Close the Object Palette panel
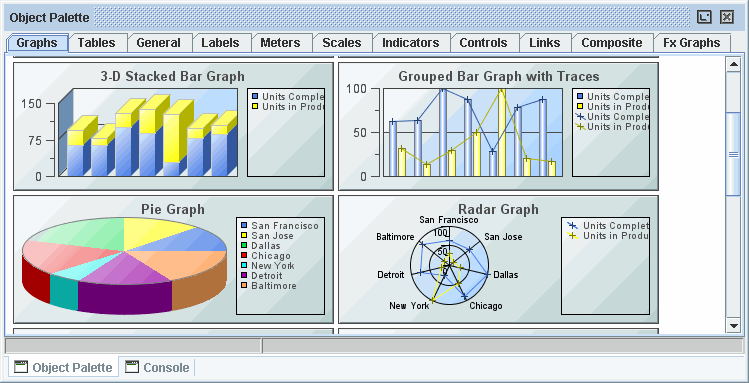749x383 pixels. tap(727, 17)
